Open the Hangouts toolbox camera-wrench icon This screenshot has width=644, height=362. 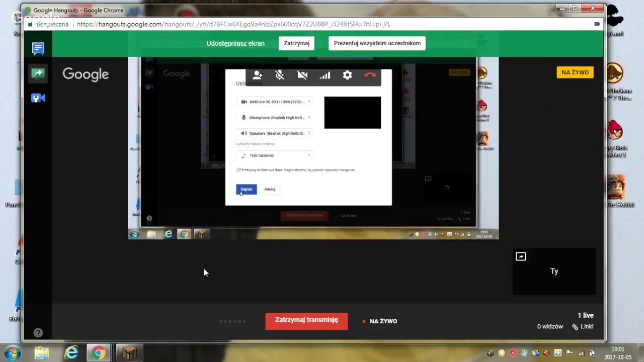pyautogui.click(x=38, y=98)
